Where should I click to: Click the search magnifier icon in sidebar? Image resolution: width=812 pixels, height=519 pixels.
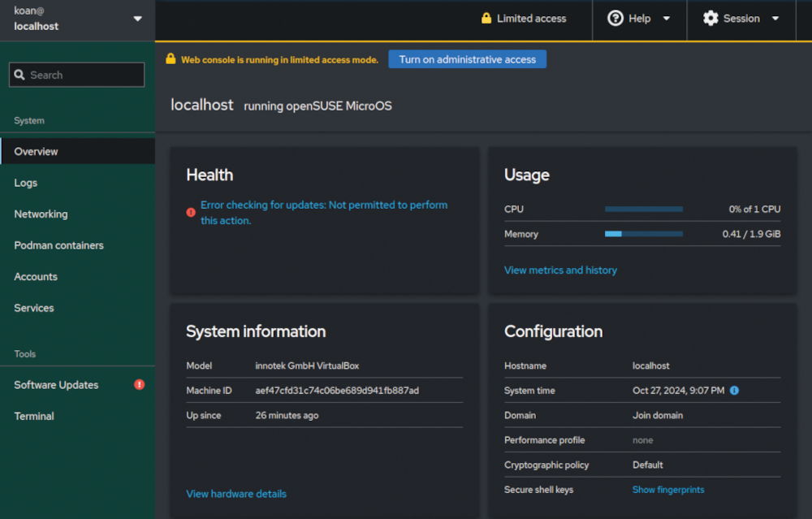pos(19,75)
